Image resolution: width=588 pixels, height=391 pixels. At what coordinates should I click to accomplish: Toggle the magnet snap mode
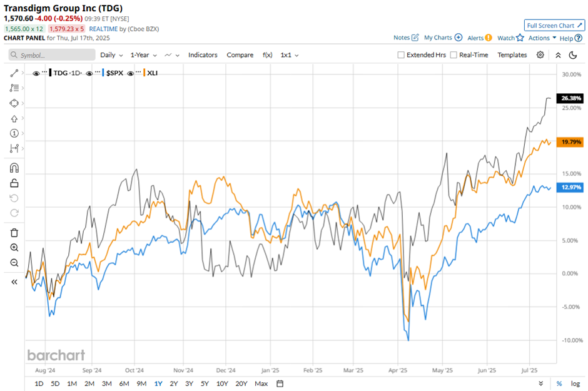pos(14,168)
